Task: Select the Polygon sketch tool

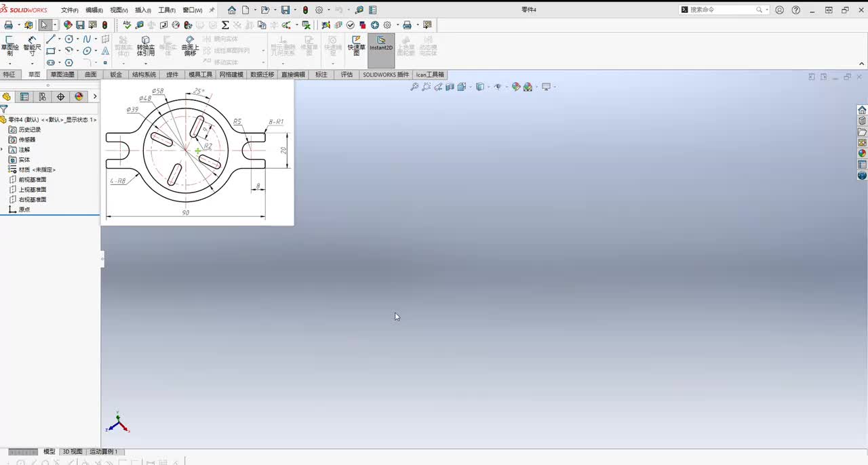Action: 68,62
